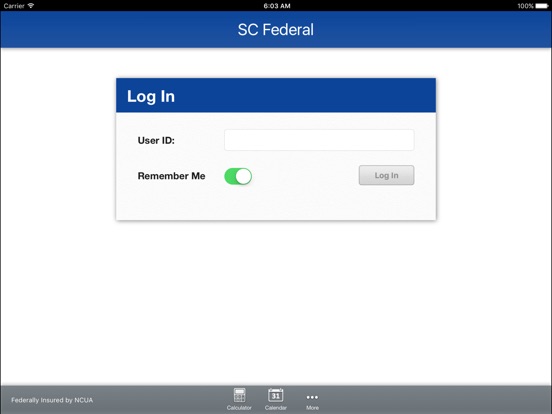552x414 pixels.
Task: Toggle the Remember Me switch
Action: (x=238, y=176)
